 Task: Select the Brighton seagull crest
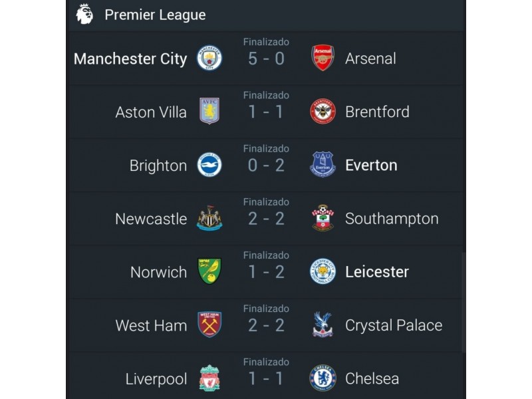point(209,164)
